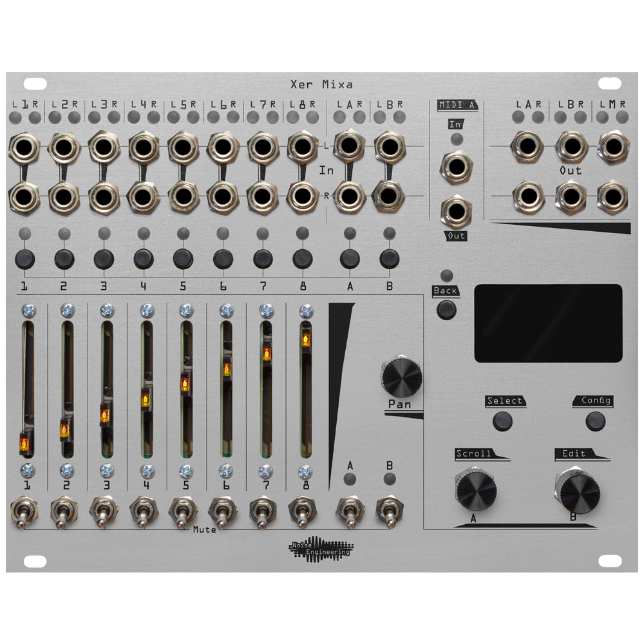
Task: Click the 'Mute' label text
Action: (205, 530)
